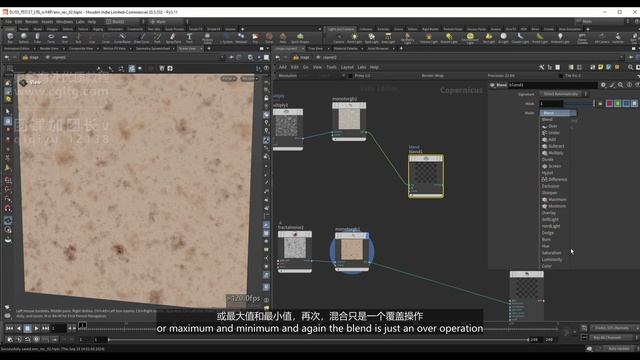Select the blend1 node thumbnail
Screen dimensions: 640x360
426,174
